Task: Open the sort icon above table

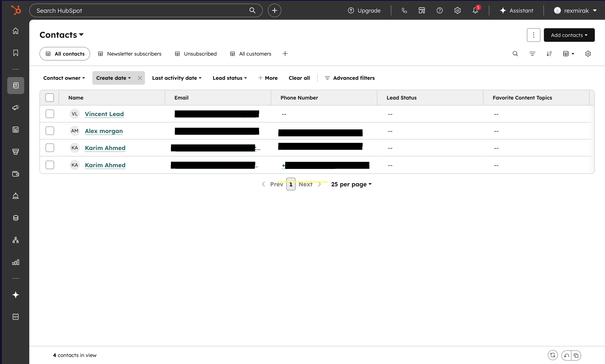Action: click(x=549, y=54)
